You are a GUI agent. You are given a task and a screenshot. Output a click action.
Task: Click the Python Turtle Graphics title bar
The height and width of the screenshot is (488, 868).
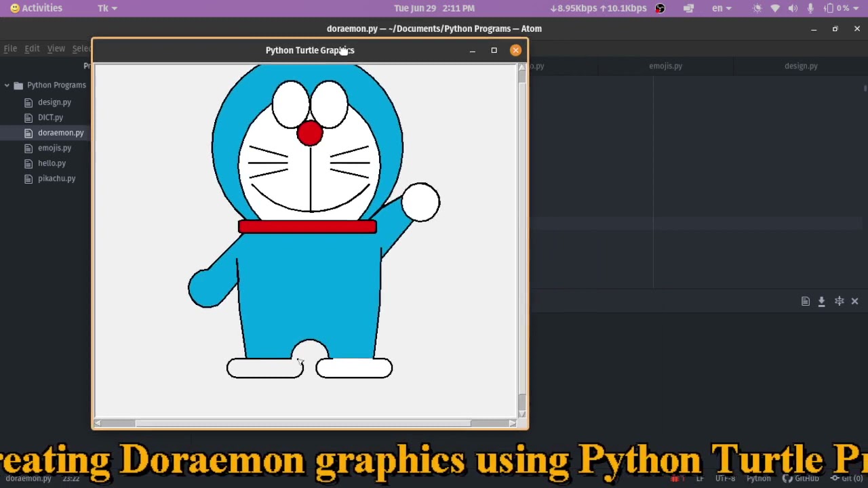[x=310, y=50]
